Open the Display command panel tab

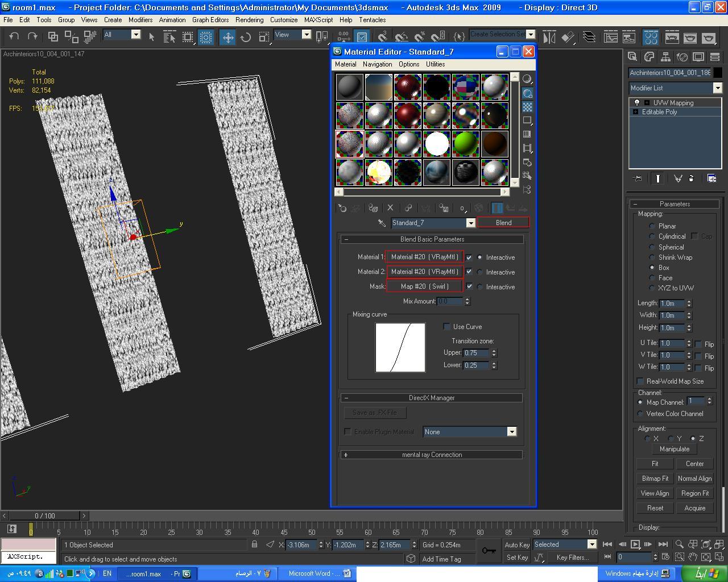pyautogui.click(x=698, y=57)
